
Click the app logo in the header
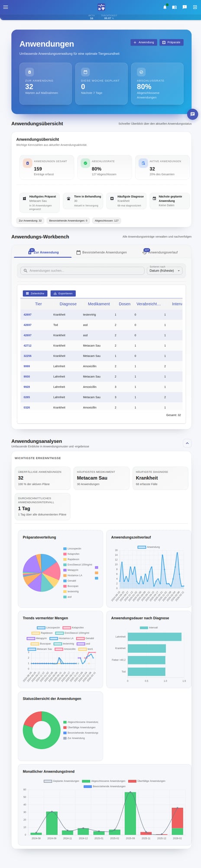pyautogui.click(x=101, y=7)
